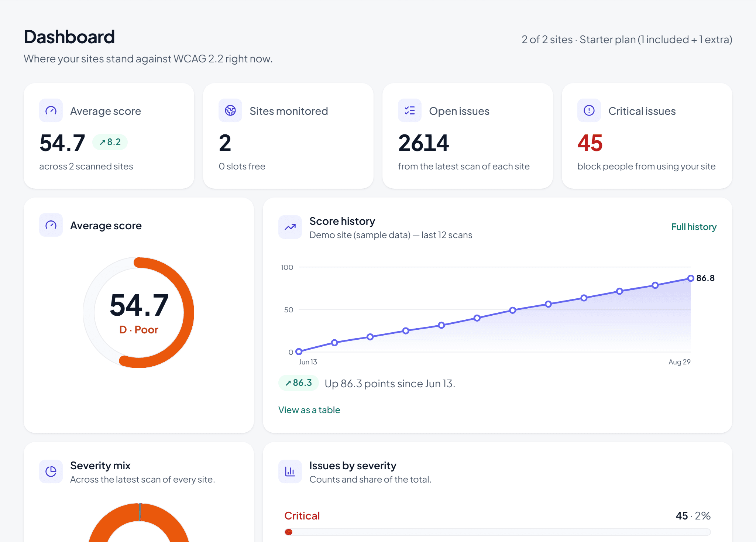The image size is (756, 542).
Task: Click the 'Up 86.3 points since Jun 13.' text
Action: [390, 384]
